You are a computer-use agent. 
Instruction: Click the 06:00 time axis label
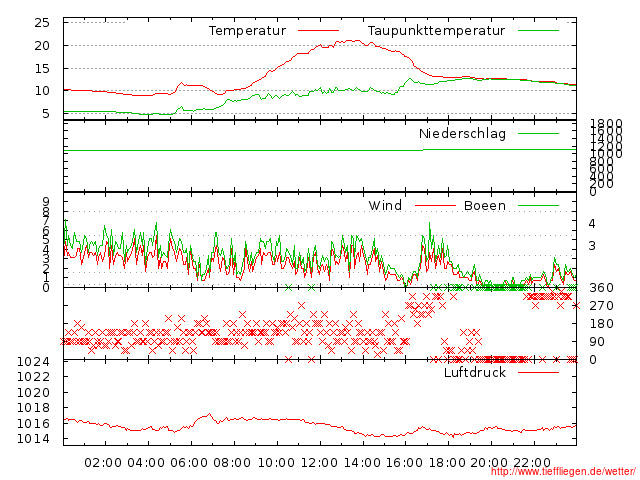(189, 463)
